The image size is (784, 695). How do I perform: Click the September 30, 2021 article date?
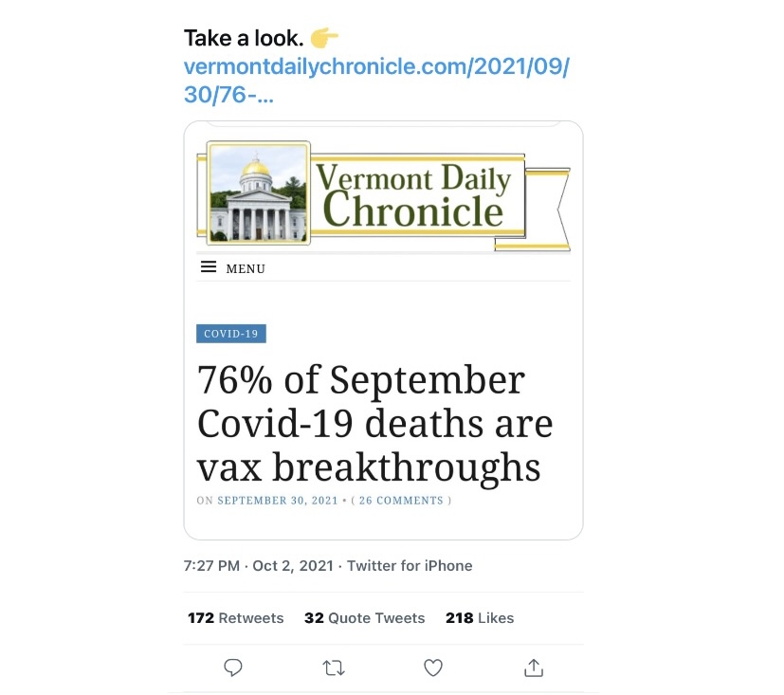278,501
